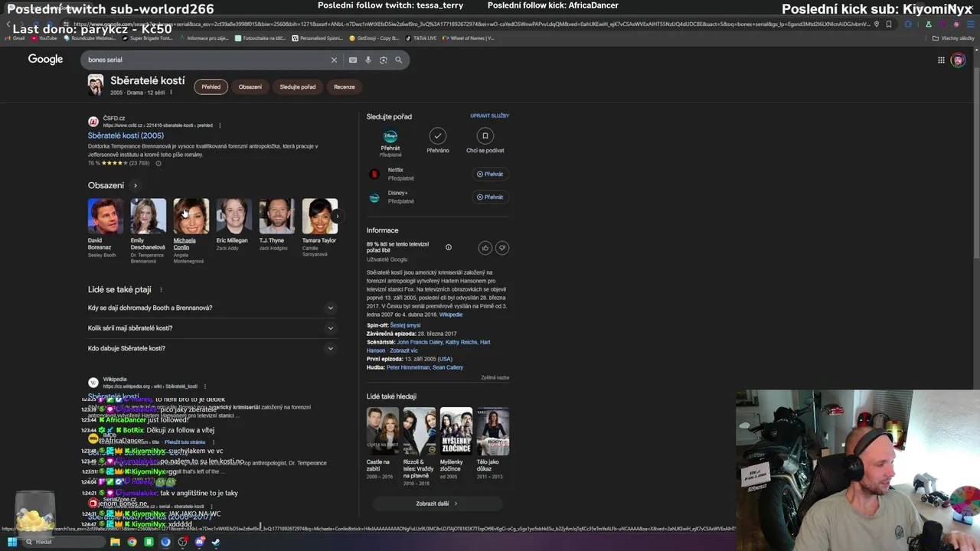The width and height of the screenshot is (980, 551).
Task: Open the on-screen keyboard in search bar
Action: pos(353,60)
